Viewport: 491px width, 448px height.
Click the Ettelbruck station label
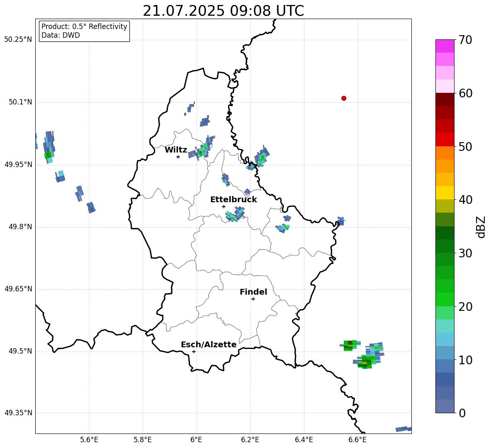point(233,200)
